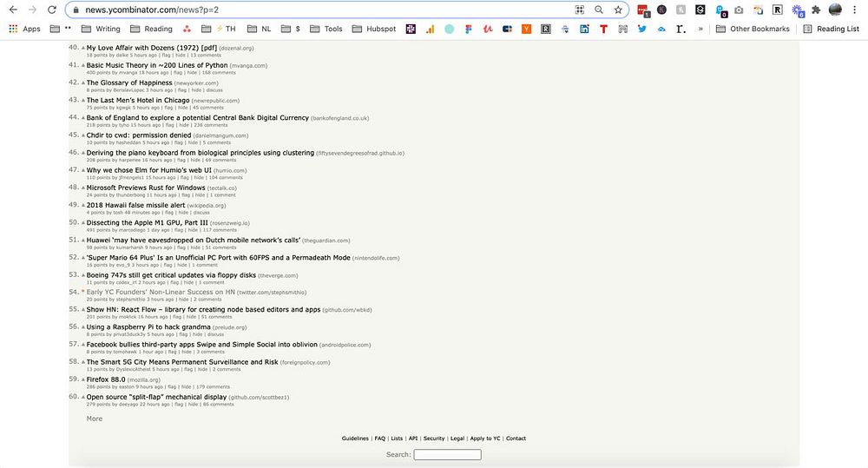This screenshot has width=868, height=468.
Task: Open the blue extension with the 0 badge
Action: 720,10
